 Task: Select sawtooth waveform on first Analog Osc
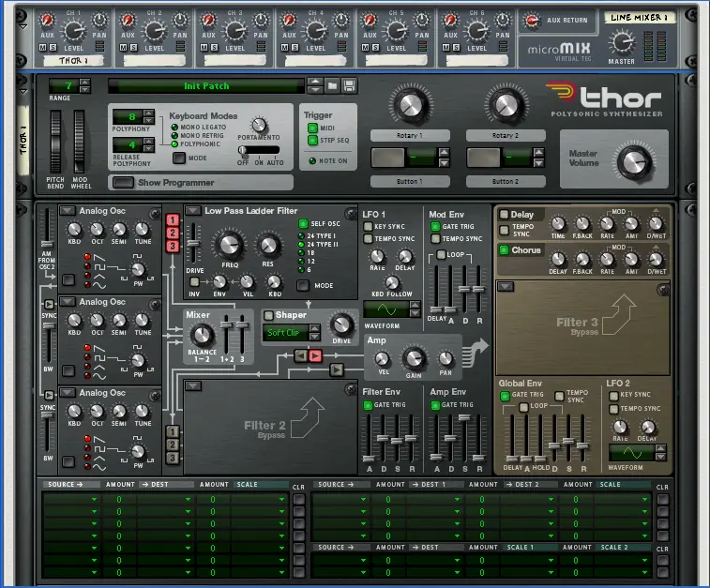87,257
